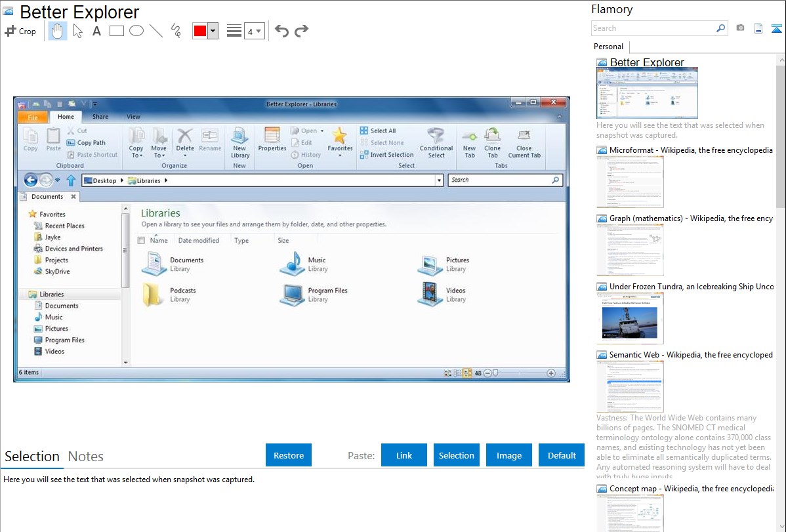Click the camera snapshot icon
The width and height of the screenshot is (786, 532).
point(740,28)
